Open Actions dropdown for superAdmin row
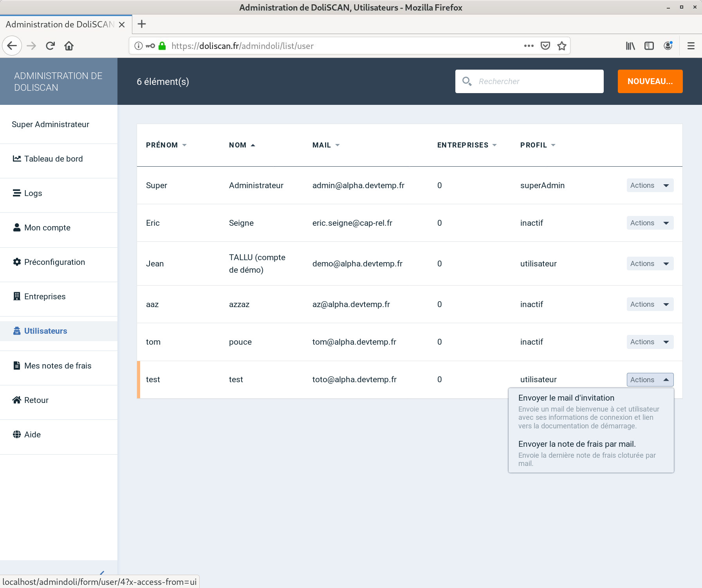This screenshot has height=588, width=702. pyautogui.click(x=650, y=185)
